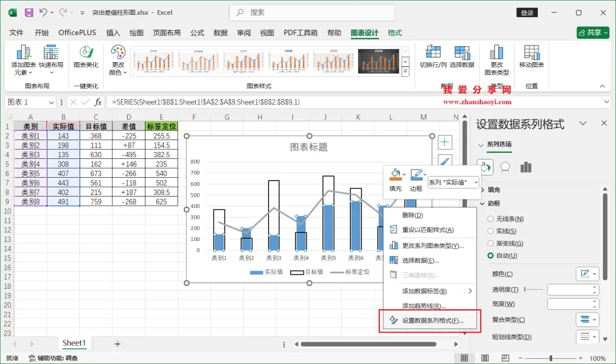Open the Format (格式) ribbon tab
The height and width of the screenshot is (364, 616).
pos(395,33)
